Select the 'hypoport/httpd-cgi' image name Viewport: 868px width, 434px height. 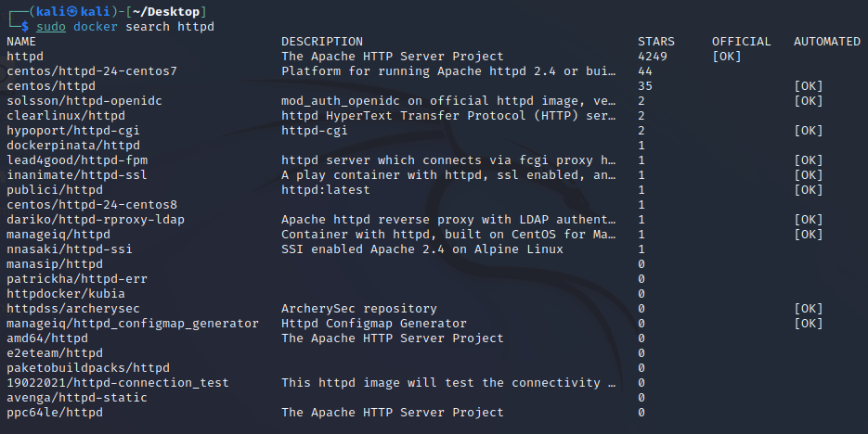tap(73, 131)
